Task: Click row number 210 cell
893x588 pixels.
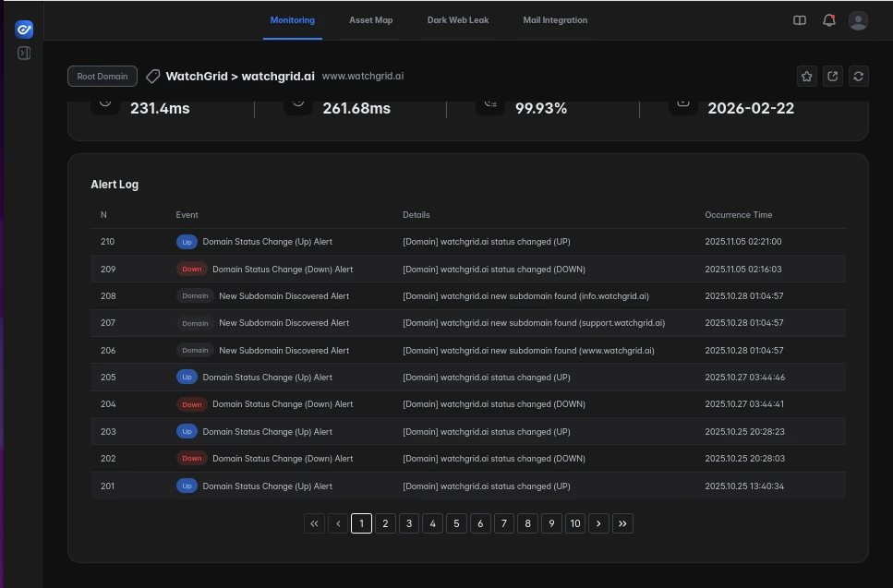Action: click(108, 242)
